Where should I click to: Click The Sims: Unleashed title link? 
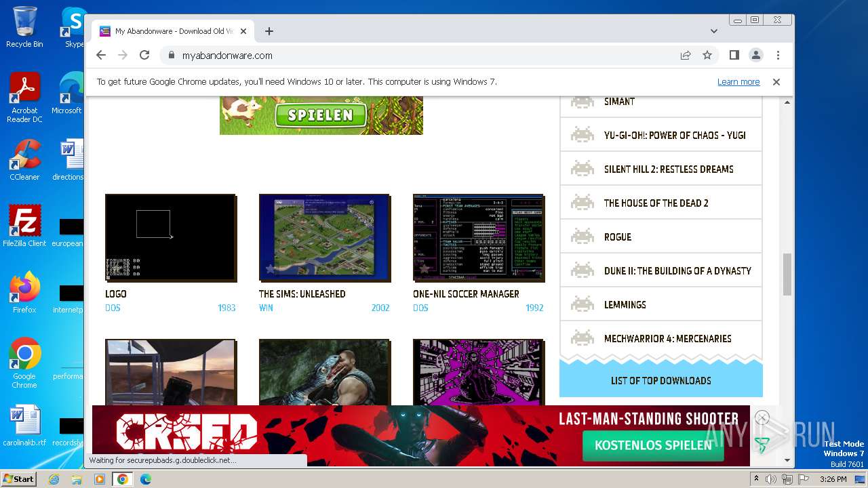click(302, 294)
